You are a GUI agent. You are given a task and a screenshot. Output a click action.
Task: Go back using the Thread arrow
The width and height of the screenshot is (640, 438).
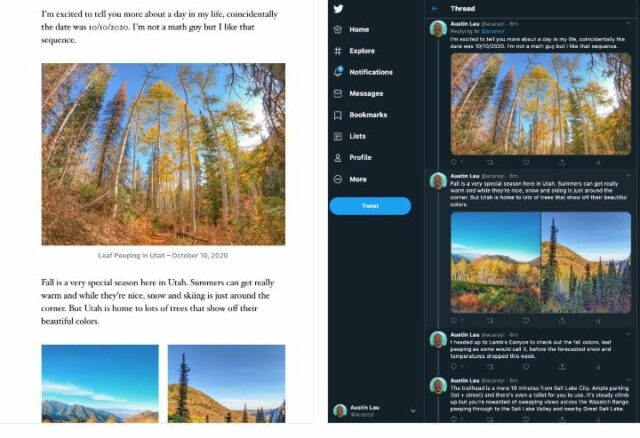point(434,8)
